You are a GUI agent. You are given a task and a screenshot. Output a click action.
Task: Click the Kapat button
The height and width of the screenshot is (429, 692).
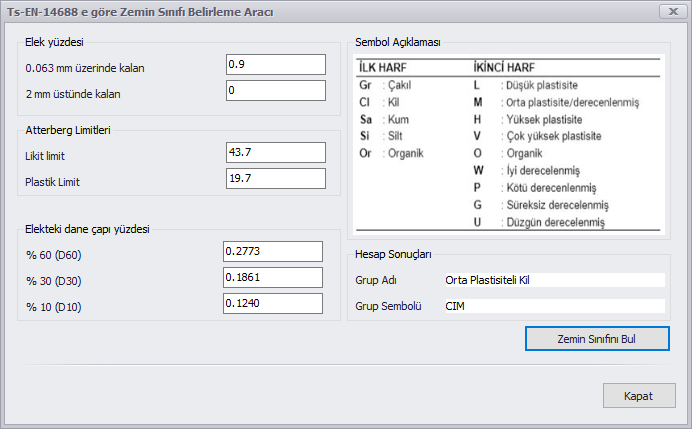(x=639, y=396)
